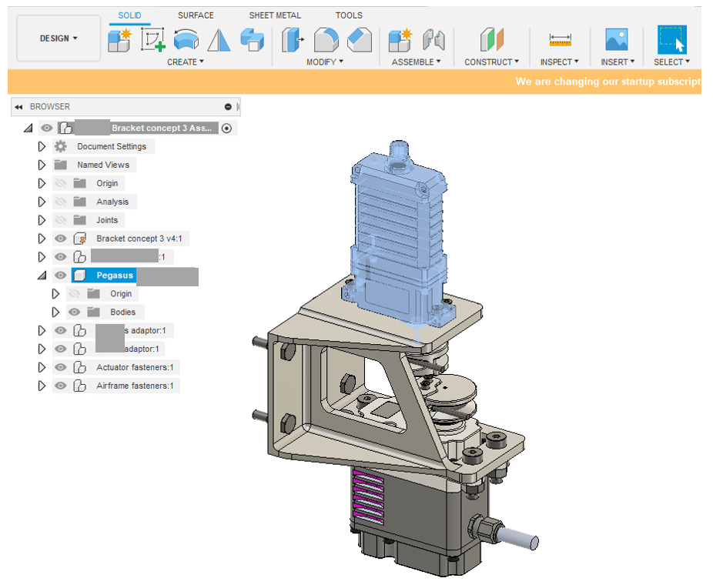The image size is (713, 588).
Task: Click the Offset Plane construct icon
Action: pyautogui.click(x=491, y=40)
